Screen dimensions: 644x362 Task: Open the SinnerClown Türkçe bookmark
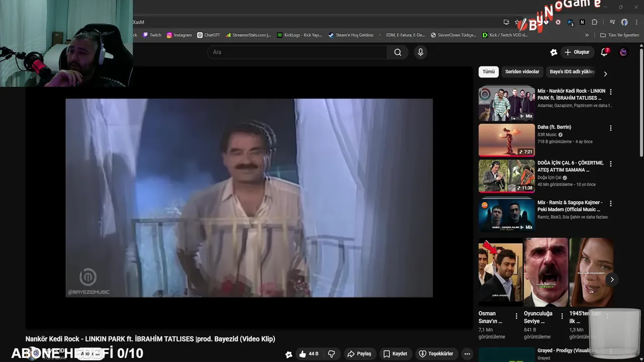453,35
